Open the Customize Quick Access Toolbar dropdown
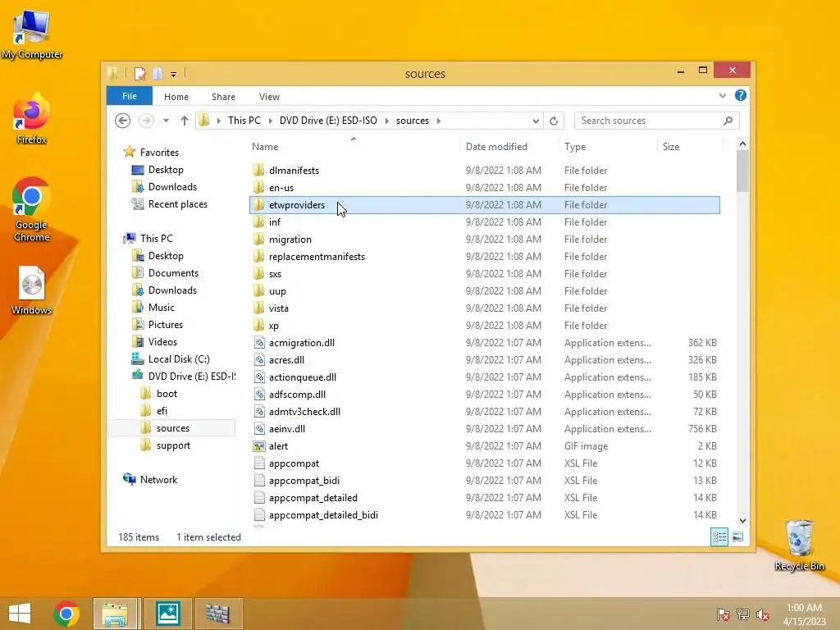 click(174, 75)
